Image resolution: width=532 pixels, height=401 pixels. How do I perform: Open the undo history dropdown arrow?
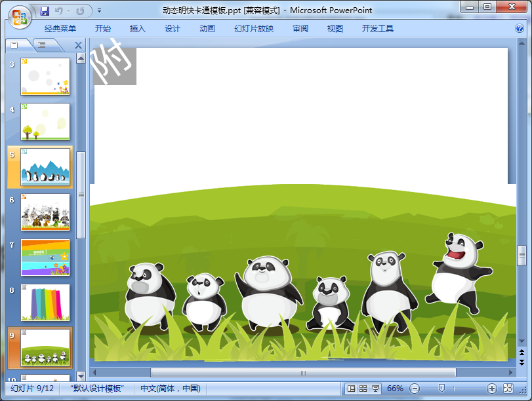68,11
